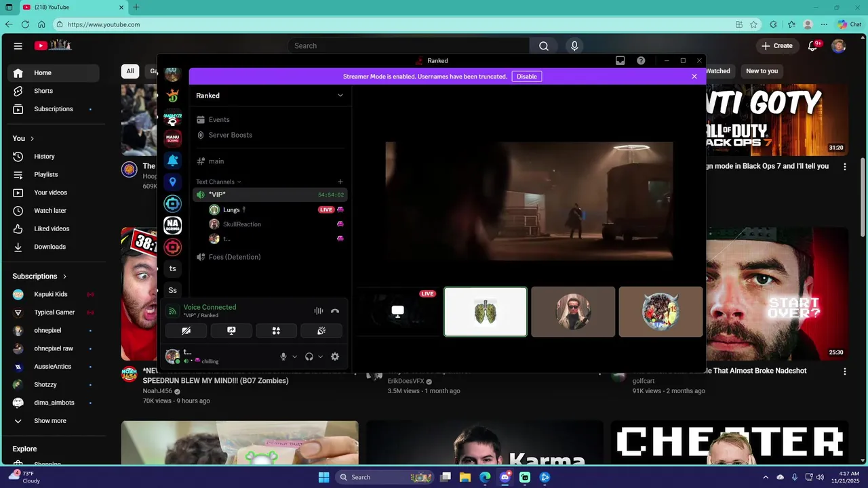Open the MANU Scrims server icon

click(173, 138)
